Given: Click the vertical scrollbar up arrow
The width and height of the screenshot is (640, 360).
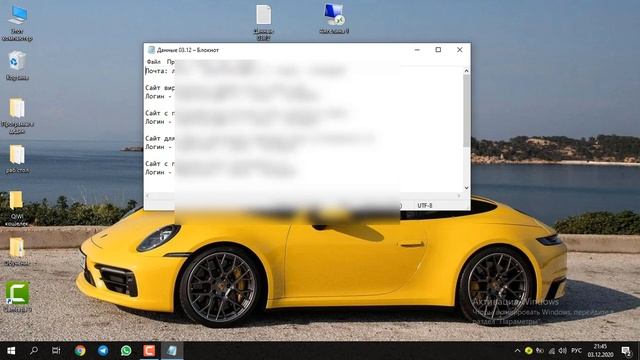Looking at the screenshot, I should 466,71.
